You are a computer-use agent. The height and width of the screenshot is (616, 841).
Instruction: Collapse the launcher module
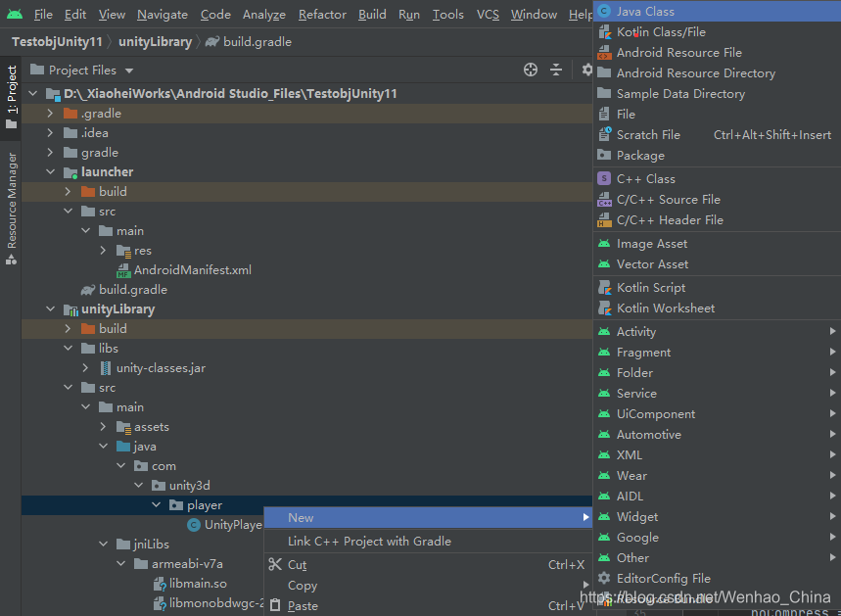tap(50, 171)
